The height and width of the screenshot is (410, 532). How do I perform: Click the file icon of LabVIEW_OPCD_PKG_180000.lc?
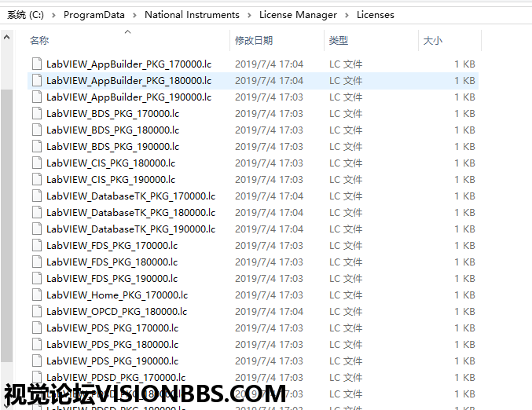37,311
